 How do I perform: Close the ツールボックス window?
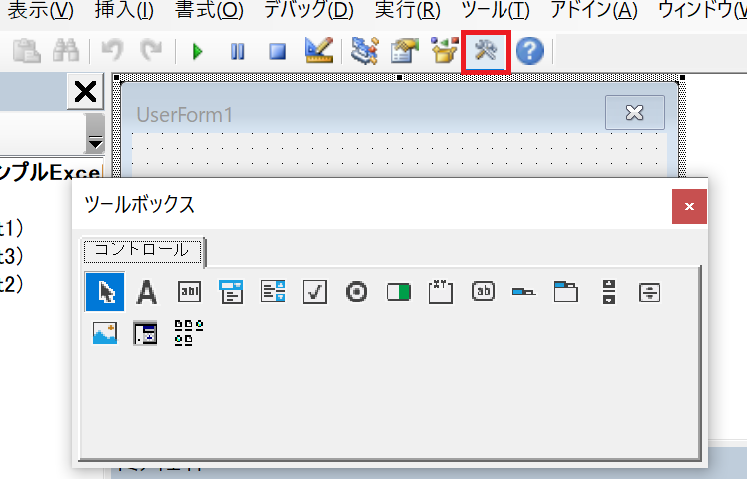(x=689, y=206)
